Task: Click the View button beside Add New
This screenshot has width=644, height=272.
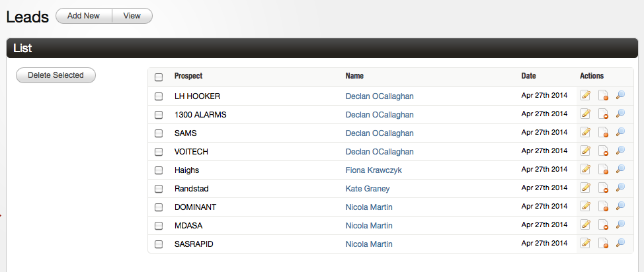Action: [x=132, y=16]
